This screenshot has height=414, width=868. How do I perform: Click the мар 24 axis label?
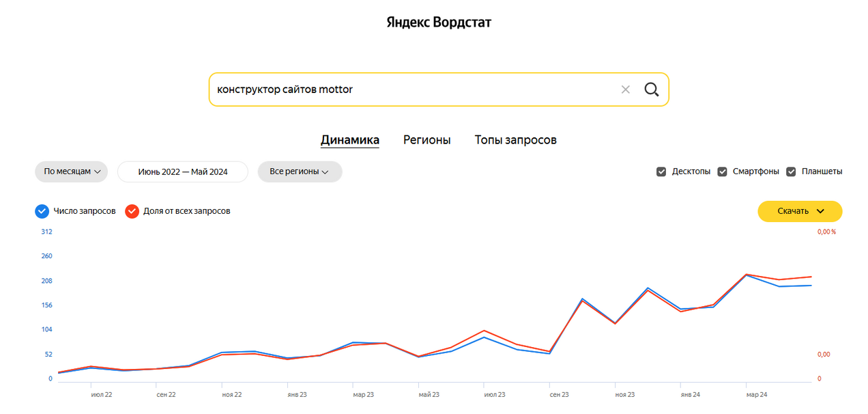coord(756,395)
